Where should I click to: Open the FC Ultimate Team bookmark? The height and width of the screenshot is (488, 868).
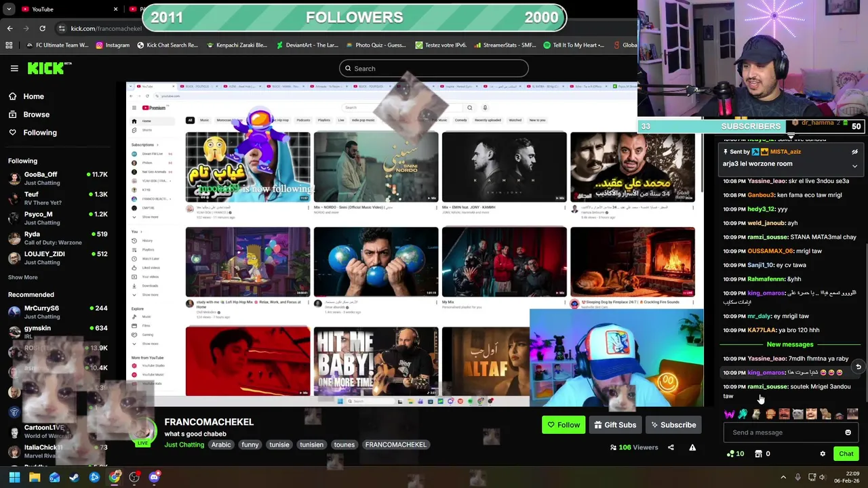(x=56, y=45)
